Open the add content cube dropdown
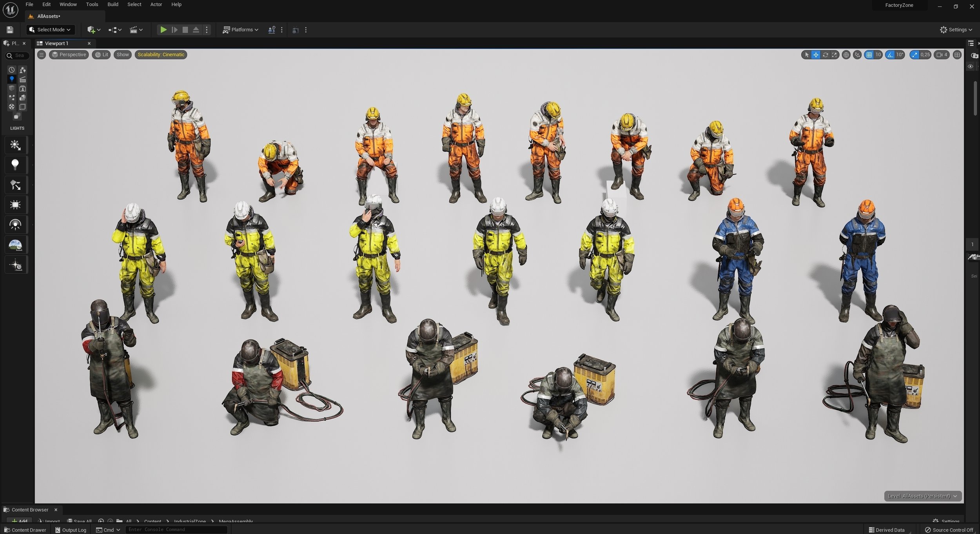 click(x=94, y=30)
